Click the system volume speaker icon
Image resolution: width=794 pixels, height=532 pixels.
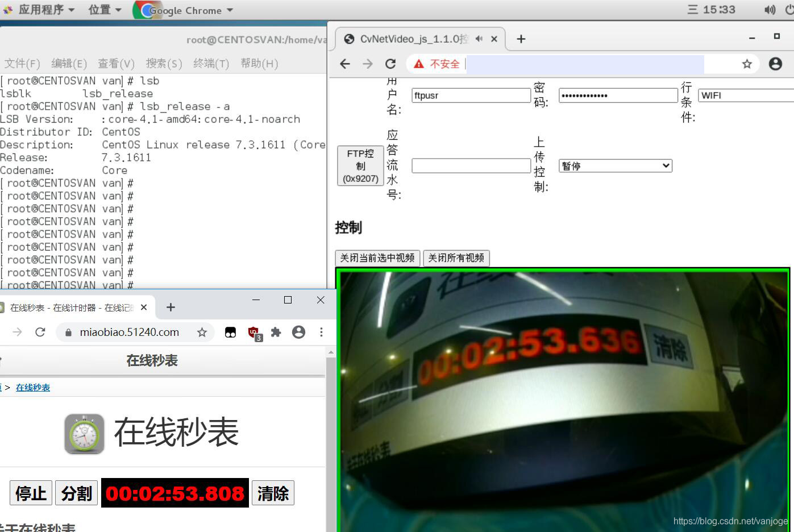coord(770,10)
